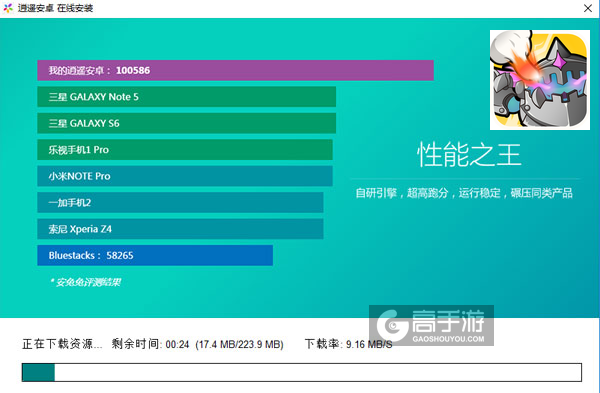The width and height of the screenshot is (600, 393).
Task: Select the 乐视手机1 Pro bar
Action: (185, 150)
